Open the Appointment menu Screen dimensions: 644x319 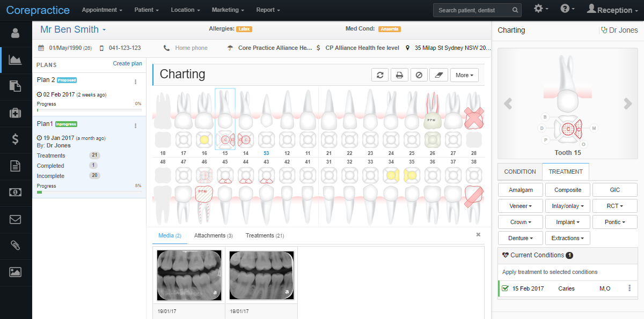pyautogui.click(x=102, y=10)
